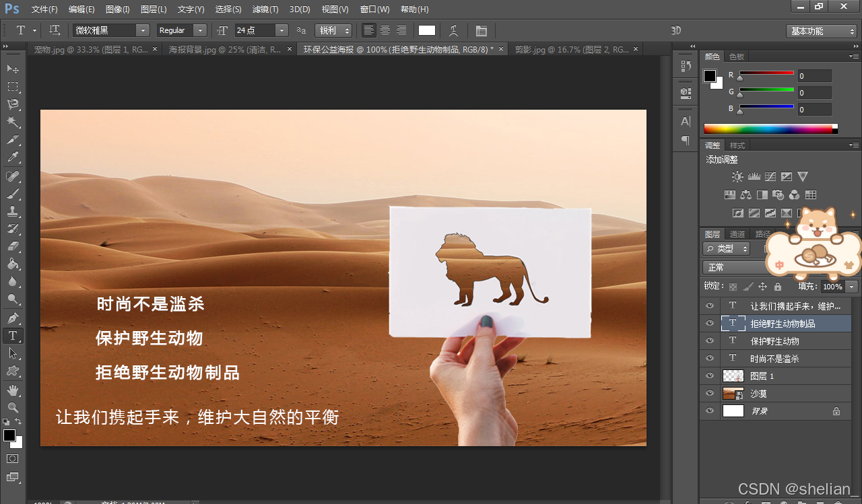
Task: Open the Fill 100% dropdown arrow
Action: (852, 287)
